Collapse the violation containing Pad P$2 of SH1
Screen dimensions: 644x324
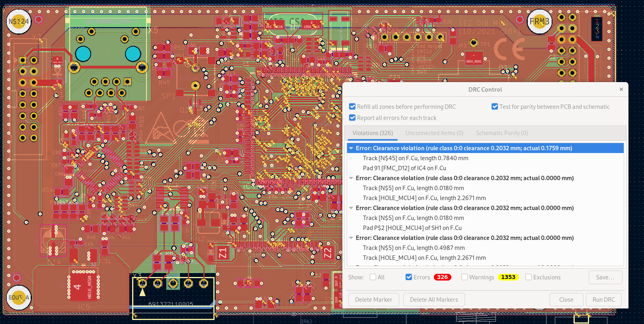point(351,208)
